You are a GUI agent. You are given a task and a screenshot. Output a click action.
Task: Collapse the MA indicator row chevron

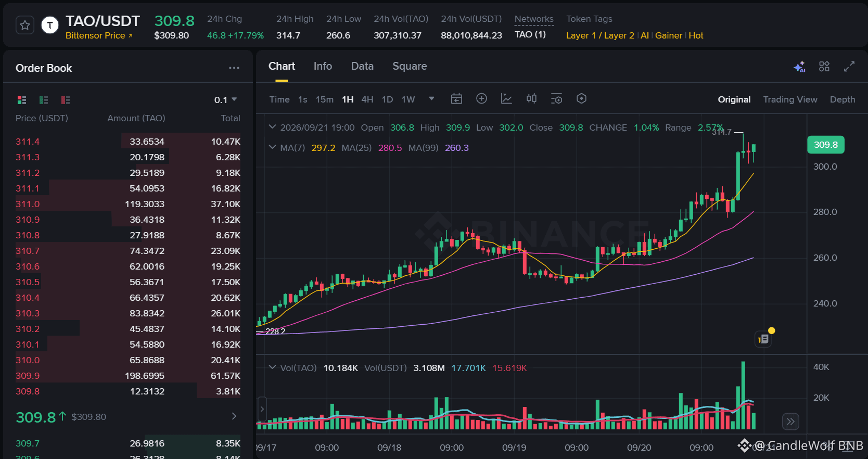click(x=272, y=147)
